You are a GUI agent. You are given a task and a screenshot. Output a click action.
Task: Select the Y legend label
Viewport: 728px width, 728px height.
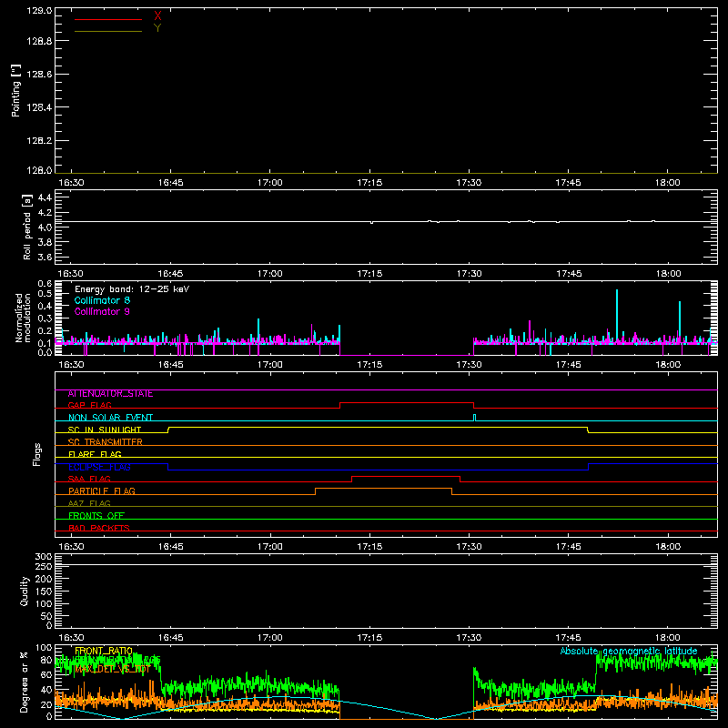(x=157, y=28)
